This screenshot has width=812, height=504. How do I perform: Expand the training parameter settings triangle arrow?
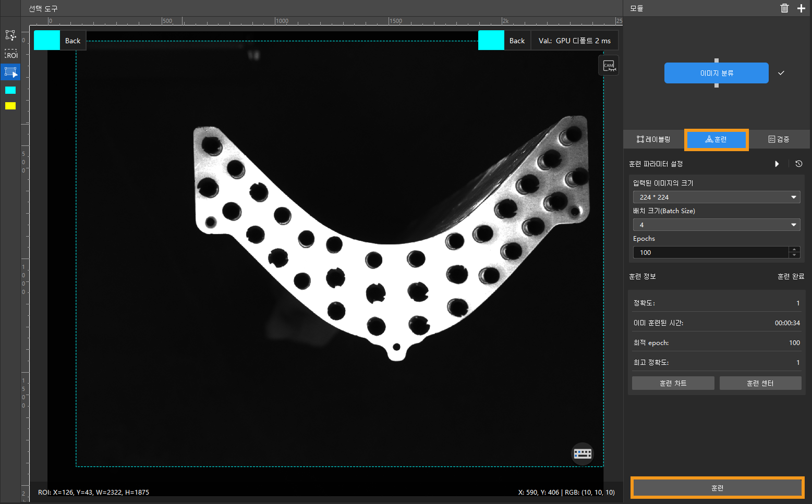[x=777, y=164]
